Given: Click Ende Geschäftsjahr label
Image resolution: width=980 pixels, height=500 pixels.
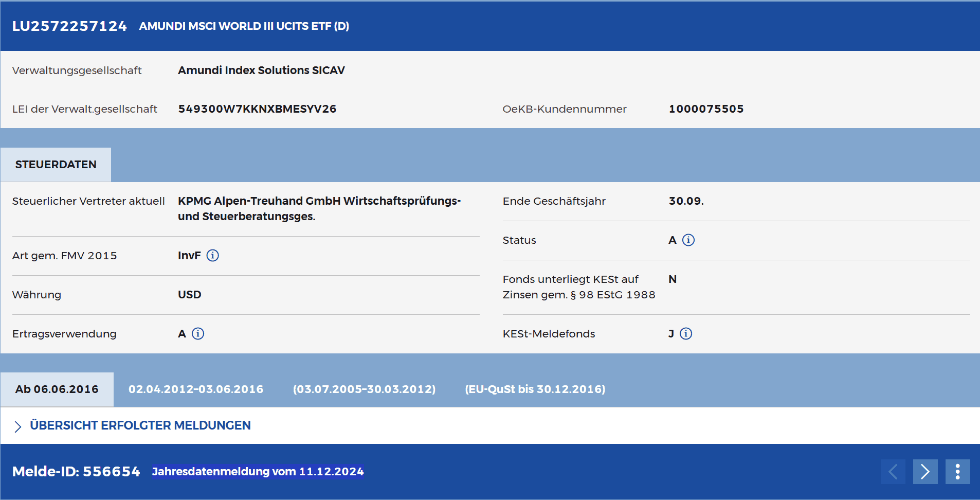Looking at the screenshot, I should (x=554, y=201).
